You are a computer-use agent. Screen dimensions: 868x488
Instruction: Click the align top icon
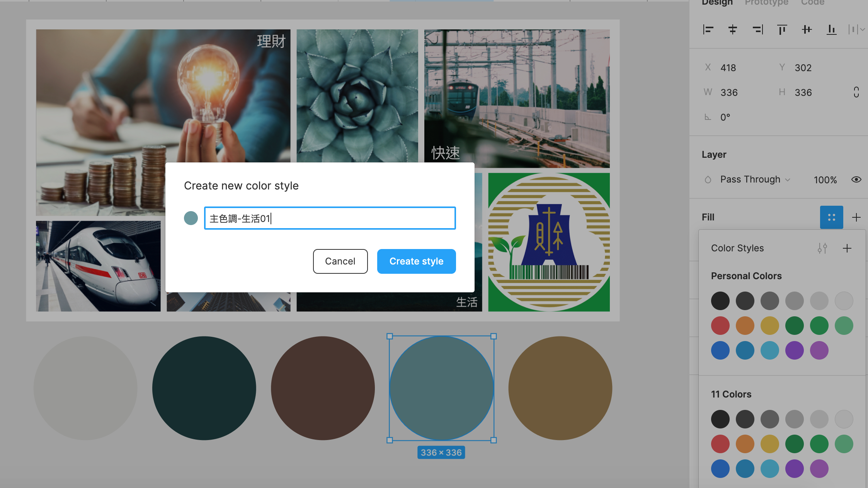[x=782, y=29]
